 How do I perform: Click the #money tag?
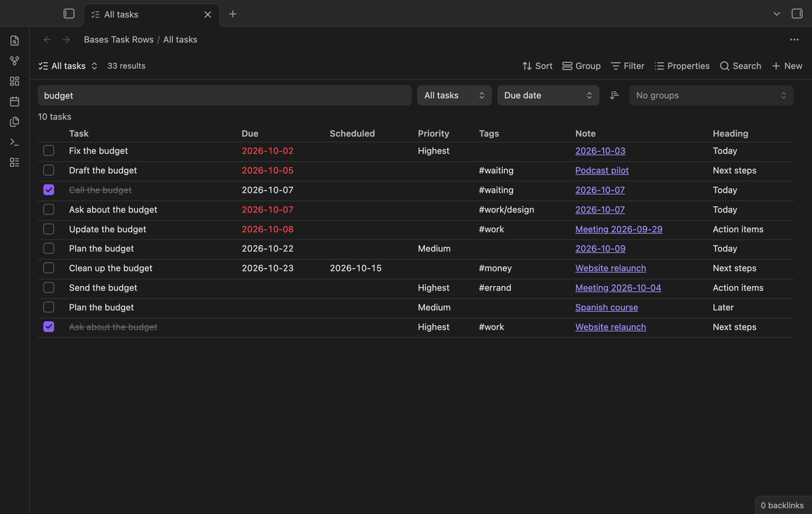click(495, 268)
